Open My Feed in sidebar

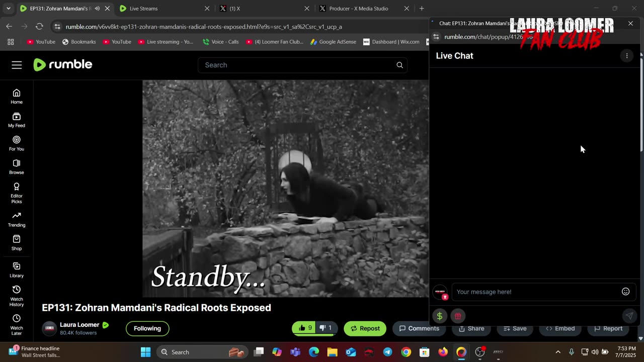pos(17,120)
